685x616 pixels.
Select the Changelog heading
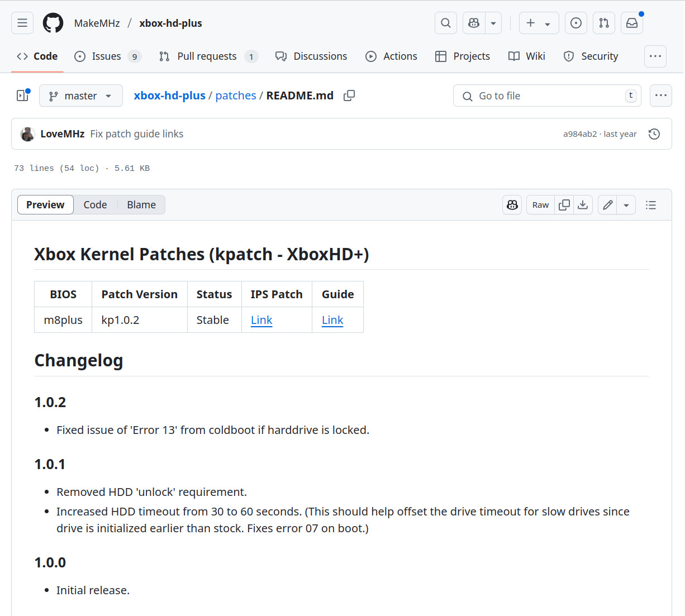(79, 361)
